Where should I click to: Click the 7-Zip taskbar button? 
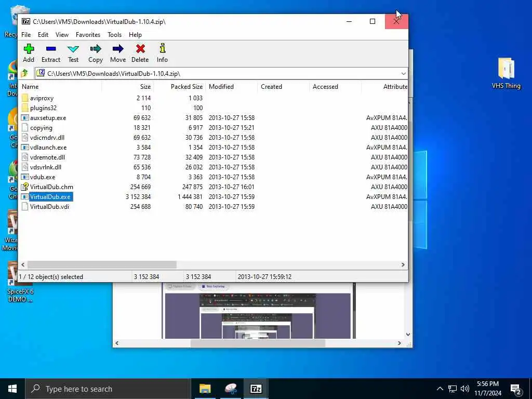(256, 389)
